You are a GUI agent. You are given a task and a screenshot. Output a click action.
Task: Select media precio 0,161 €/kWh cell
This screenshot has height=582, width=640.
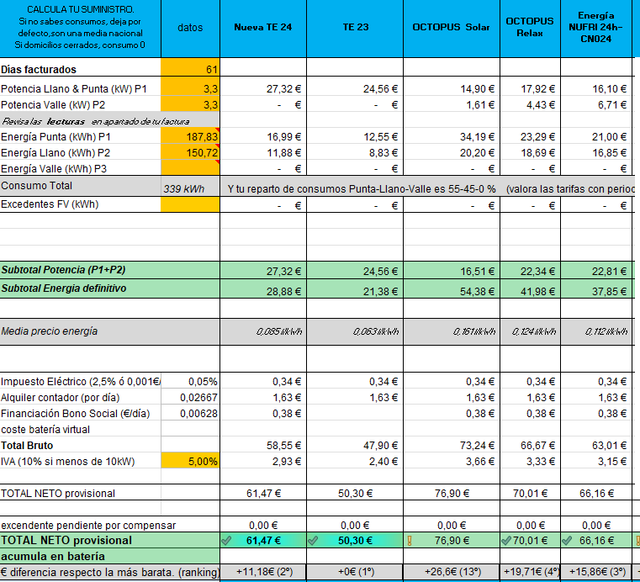pyautogui.click(x=451, y=331)
